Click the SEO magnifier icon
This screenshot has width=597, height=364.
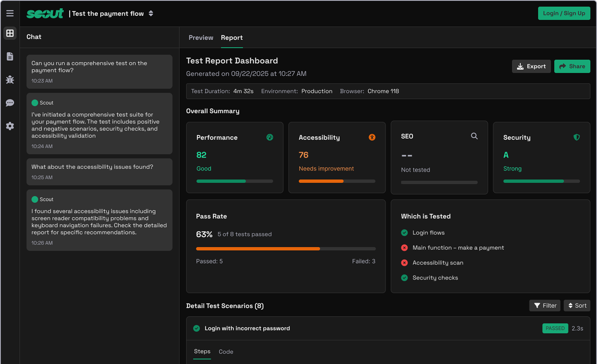[474, 136]
